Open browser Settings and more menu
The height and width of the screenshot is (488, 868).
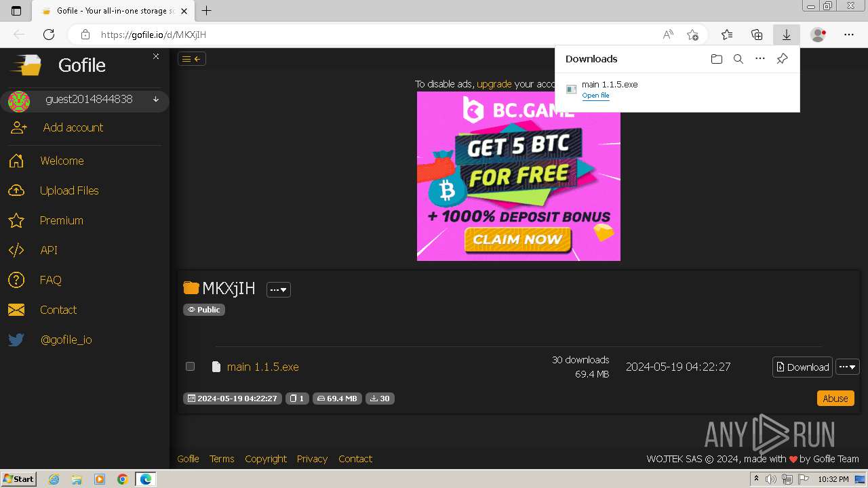pyautogui.click(x=849, y=35)
